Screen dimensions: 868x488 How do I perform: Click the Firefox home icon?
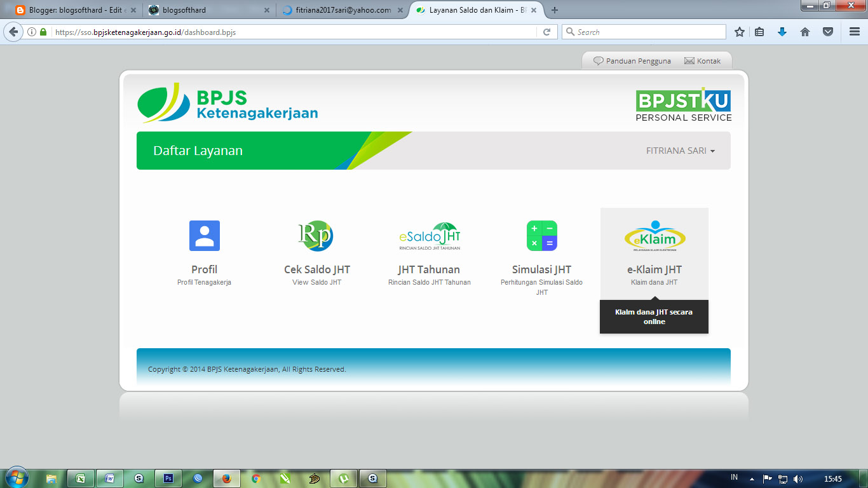click(805, 31)
